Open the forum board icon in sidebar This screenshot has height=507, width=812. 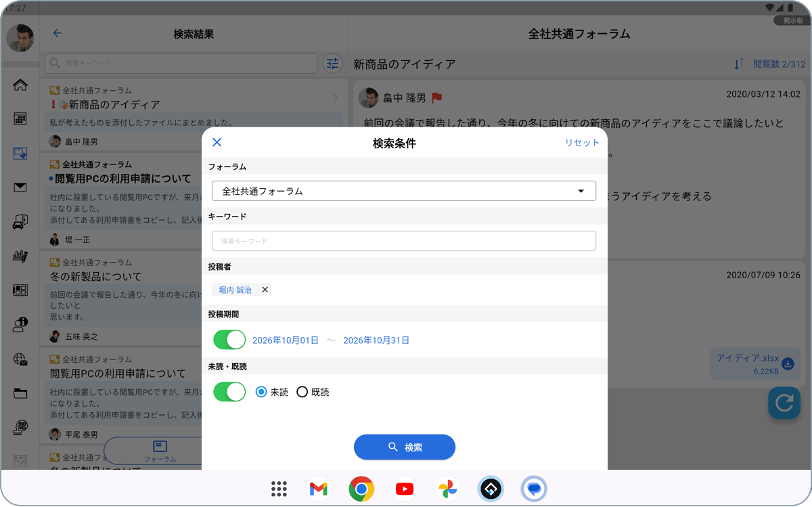click(20, 154)
